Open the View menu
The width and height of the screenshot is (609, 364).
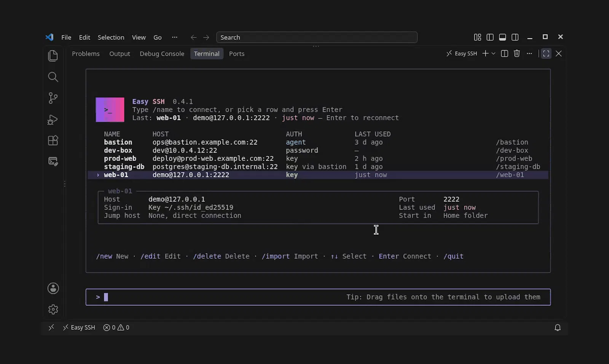[139, 37]
